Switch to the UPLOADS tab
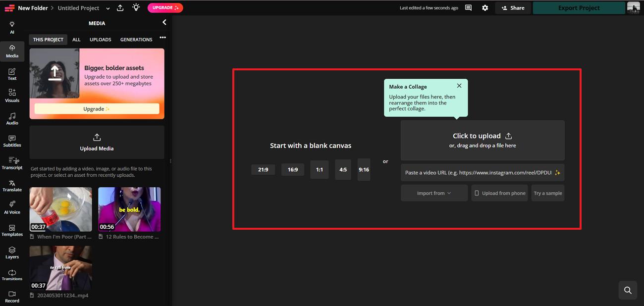644x306 pixels. pos(100,39)
